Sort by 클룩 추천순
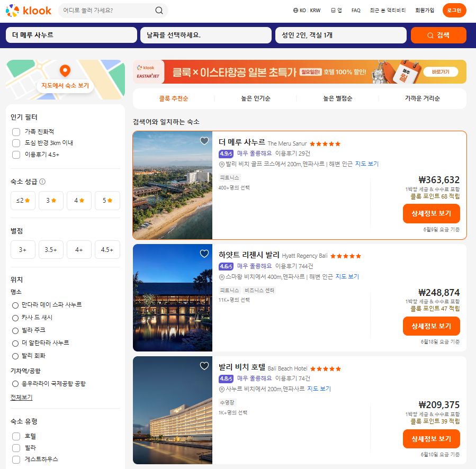Viewport: 476px width, 469px height. [x=174, y=98]
